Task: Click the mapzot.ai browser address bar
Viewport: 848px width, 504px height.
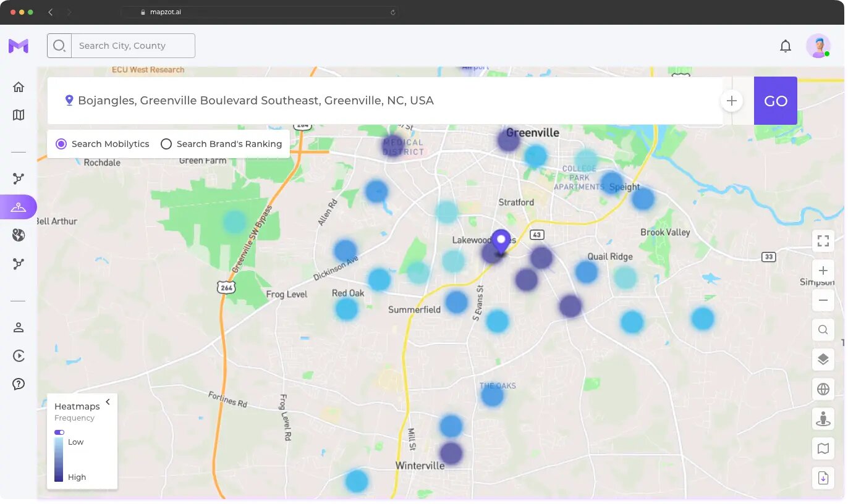Action: 260,12
